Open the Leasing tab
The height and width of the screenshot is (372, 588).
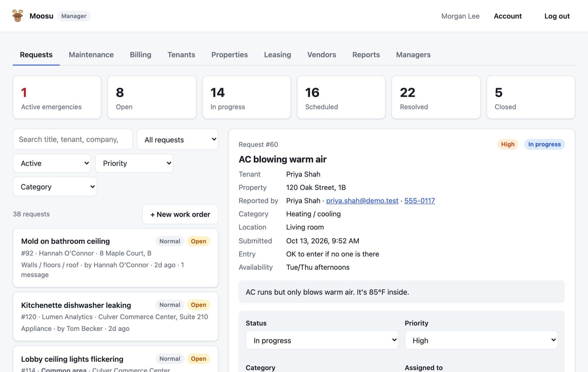[278, 55]
